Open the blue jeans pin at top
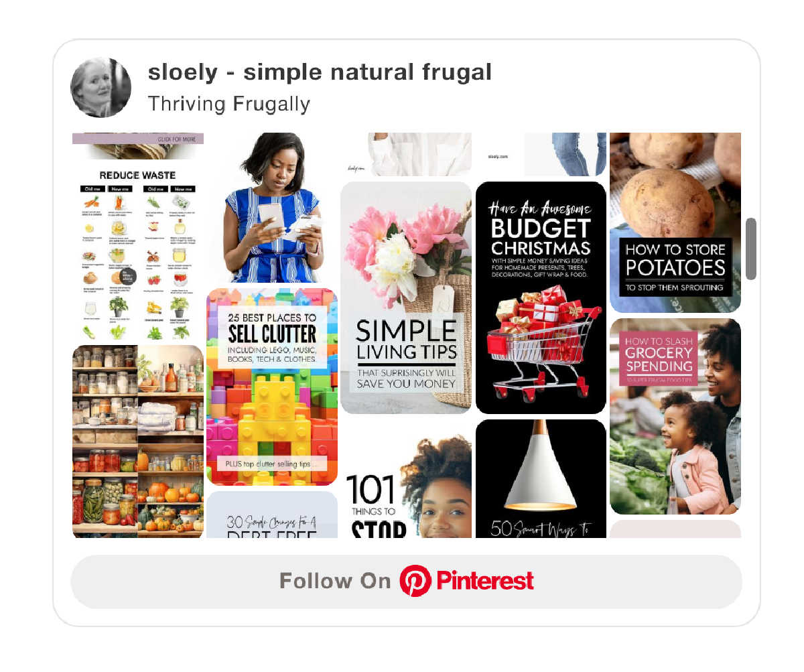Screen dimensions: 804x672 (541, 154)
